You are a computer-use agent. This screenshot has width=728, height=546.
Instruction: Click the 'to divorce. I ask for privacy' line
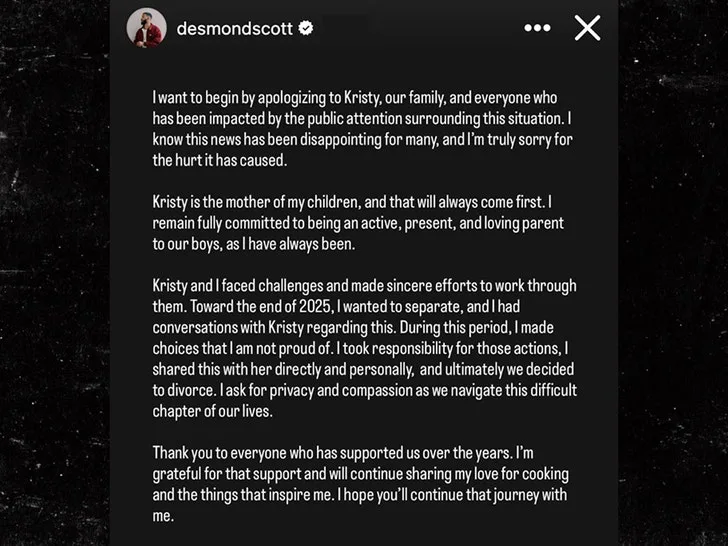point(365,390)
